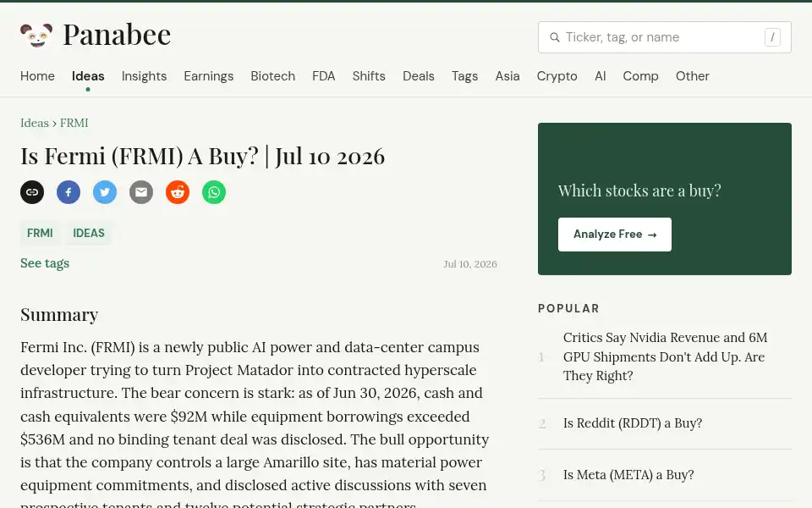Share the article on WhatsApp
812x508 pixels.
[x=214, y=192]
